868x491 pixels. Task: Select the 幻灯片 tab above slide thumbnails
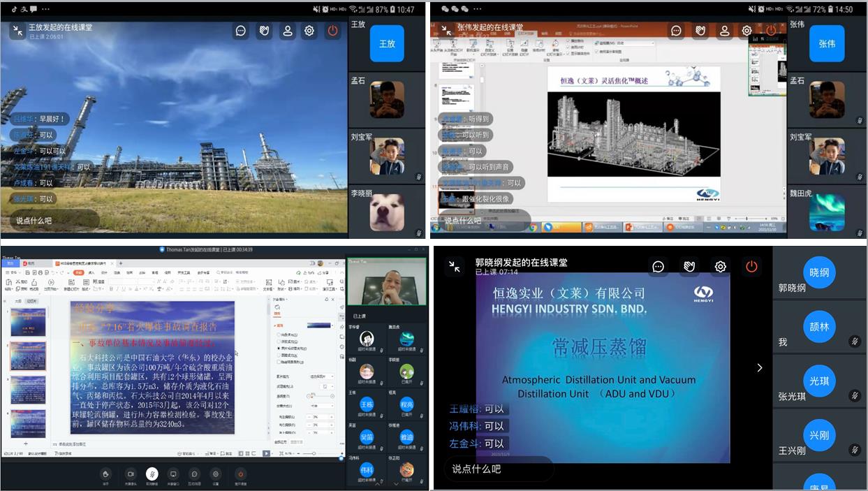pyautogui.click(x=31, y=301)
